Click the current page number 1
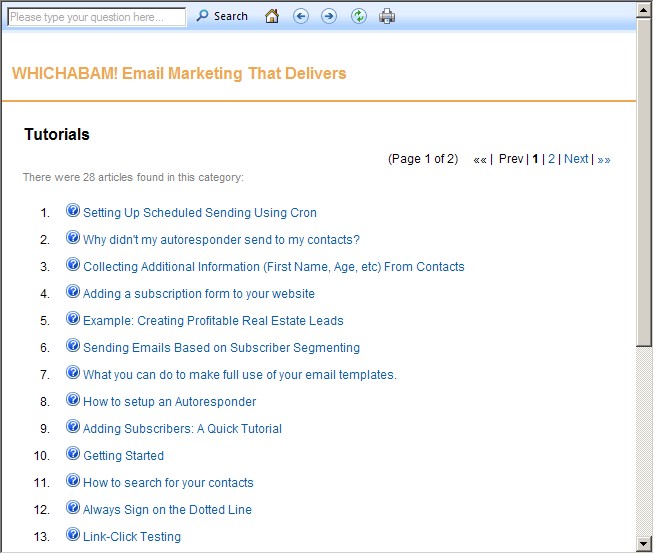The image size is (654, 554). pyautogui.click(x=535, y=159)
